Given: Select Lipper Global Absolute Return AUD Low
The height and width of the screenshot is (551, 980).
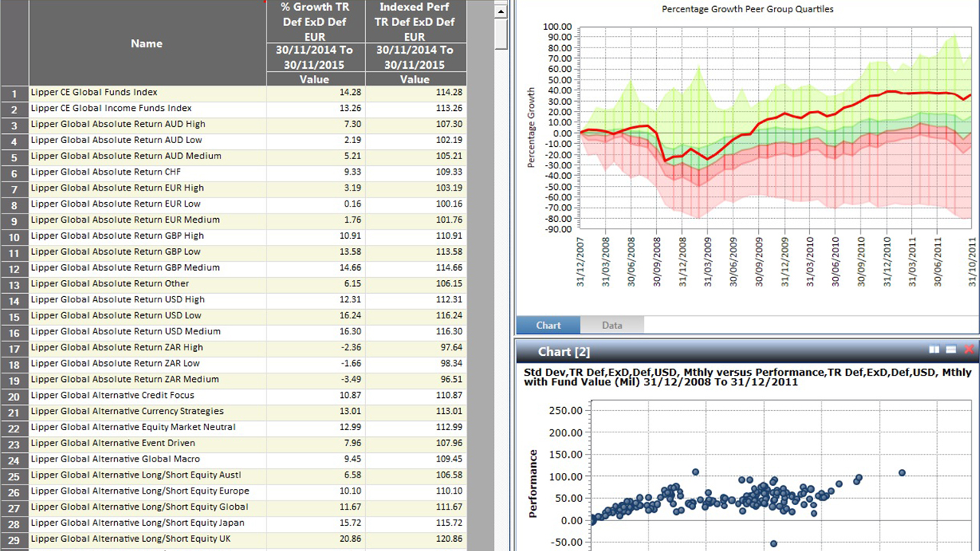Looking at the screenshot, I should coord(116,140).
